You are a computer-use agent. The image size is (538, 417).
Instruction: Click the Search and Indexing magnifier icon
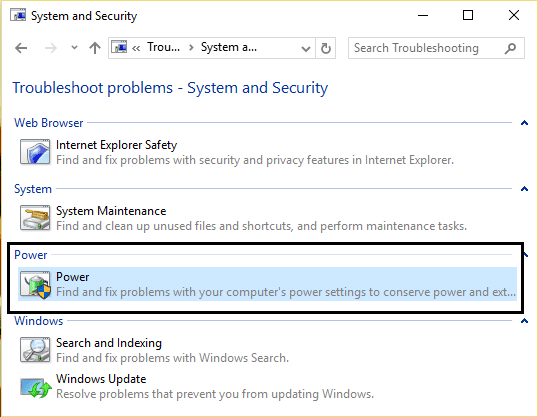[35, 350]
